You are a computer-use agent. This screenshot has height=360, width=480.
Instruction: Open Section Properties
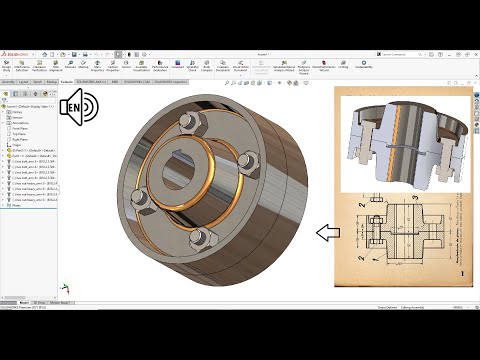coord(113,66)
